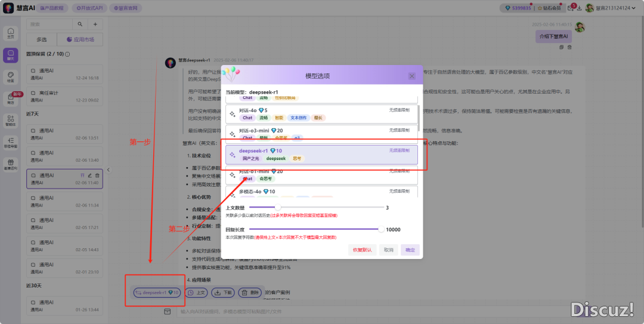Open the 通用AI chat dated 01-26 13:44
Screen dimensions: 644x324
(x=64, y=306)
